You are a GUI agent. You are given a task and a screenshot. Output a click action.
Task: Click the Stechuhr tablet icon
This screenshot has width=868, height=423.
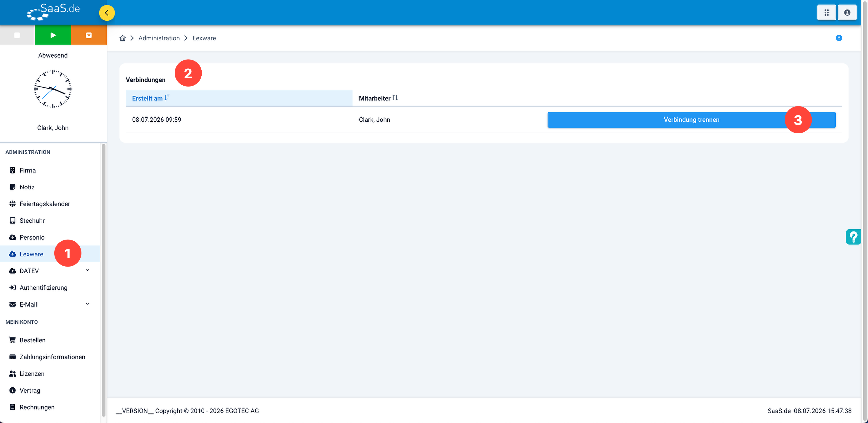tap(12, 221)
